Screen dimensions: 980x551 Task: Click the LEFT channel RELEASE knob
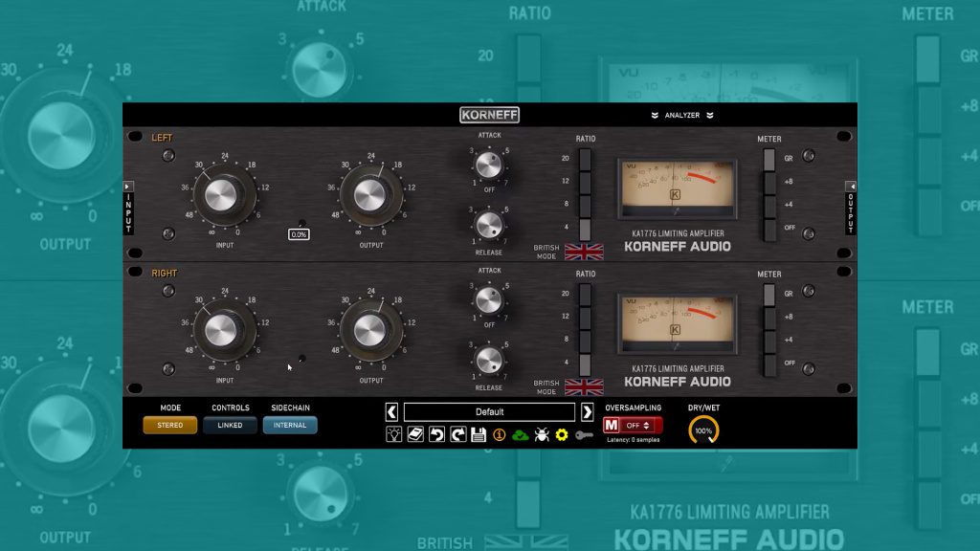tap(489, 226)
